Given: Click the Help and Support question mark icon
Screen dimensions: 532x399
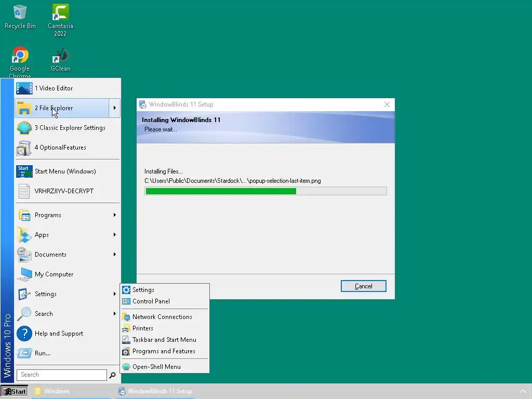Looking at the screenshot, I should click(x=24, y=334).
